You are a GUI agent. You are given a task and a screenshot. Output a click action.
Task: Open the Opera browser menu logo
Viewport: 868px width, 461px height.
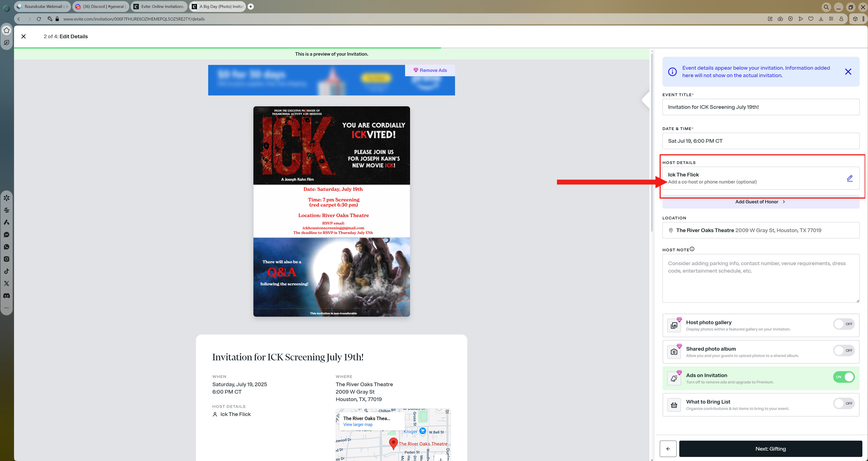tap(6, 8)
